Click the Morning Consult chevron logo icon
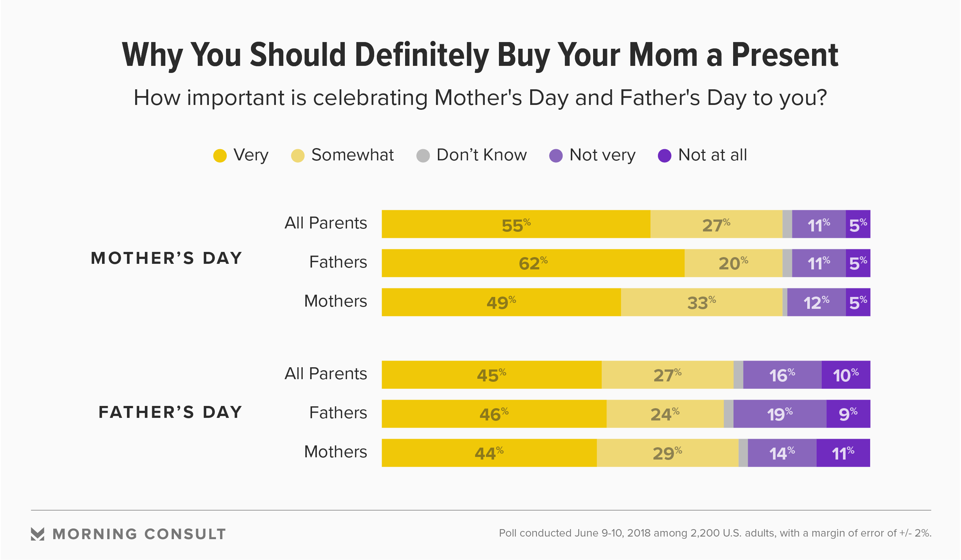 37,534
